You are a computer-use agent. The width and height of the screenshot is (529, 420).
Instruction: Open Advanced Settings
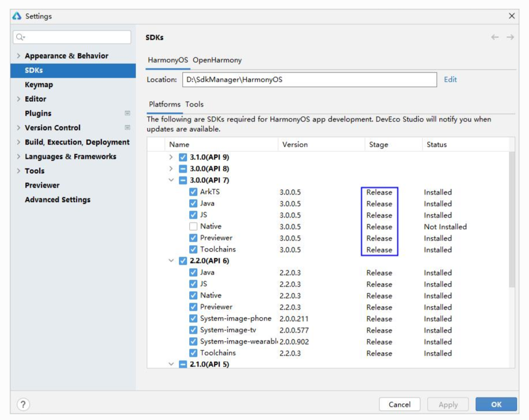tap(57, 200)
